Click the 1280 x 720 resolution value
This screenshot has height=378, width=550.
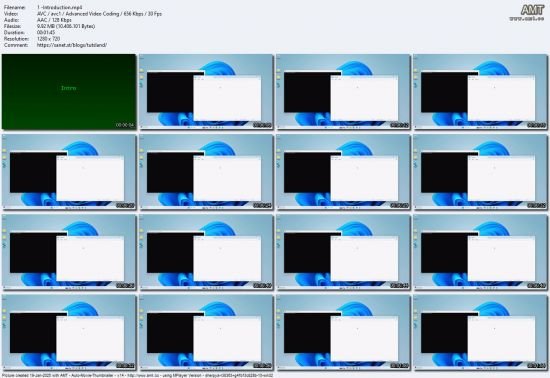pyautogui.click(x=48, y=39)
